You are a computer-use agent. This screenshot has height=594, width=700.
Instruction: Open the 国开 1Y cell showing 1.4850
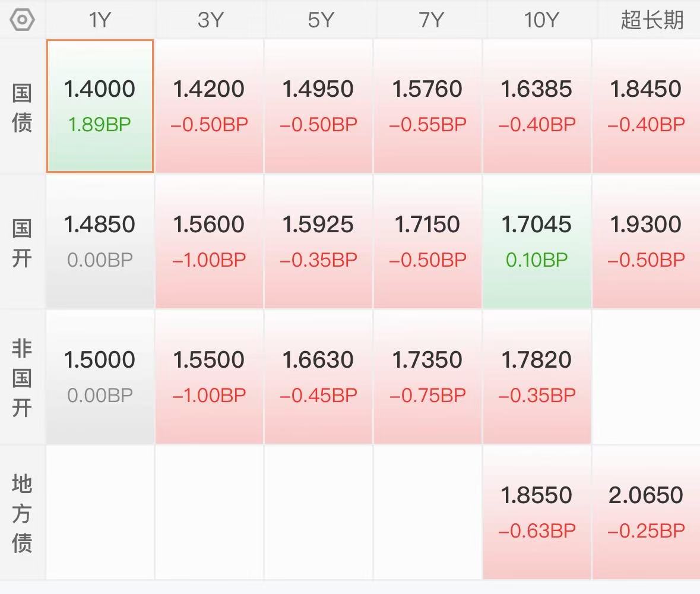click(100, 242)
